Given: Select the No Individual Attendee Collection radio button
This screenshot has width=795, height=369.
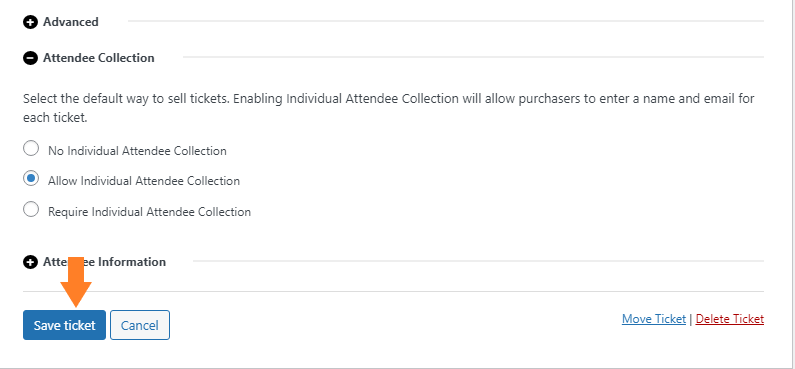Looking at the screenshot, I should [x=31, y=149].
